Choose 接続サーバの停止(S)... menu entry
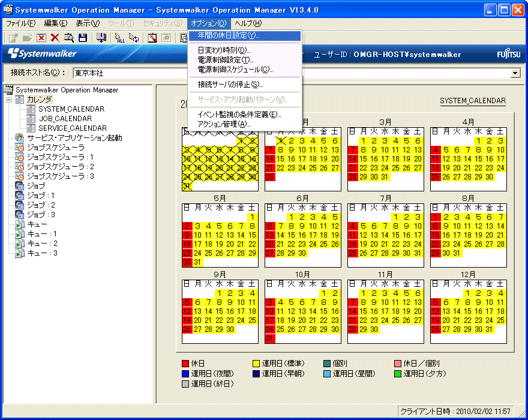The image size is (528, 420). 245,85
